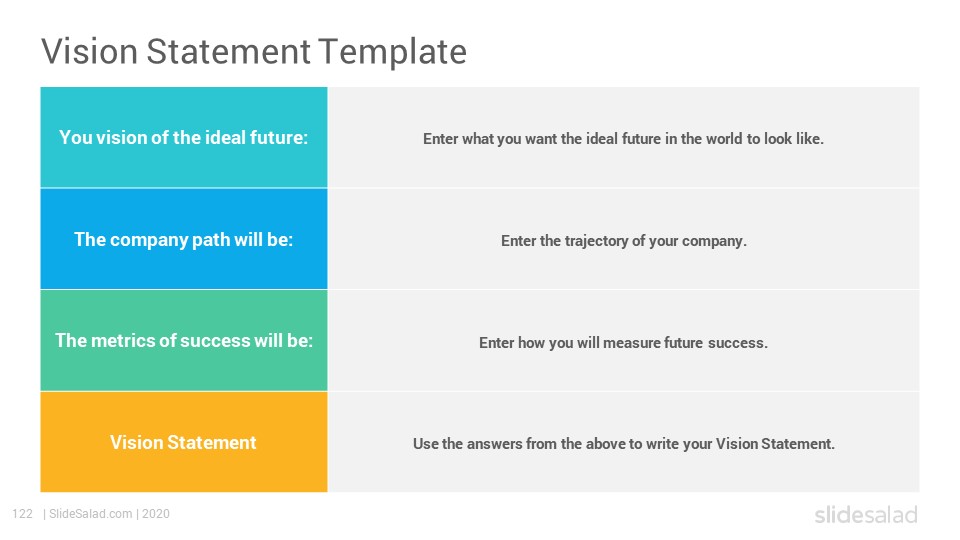960x540 pixels.
Task: Click the slidesalad logo watermark
Action: click(866, 514)
